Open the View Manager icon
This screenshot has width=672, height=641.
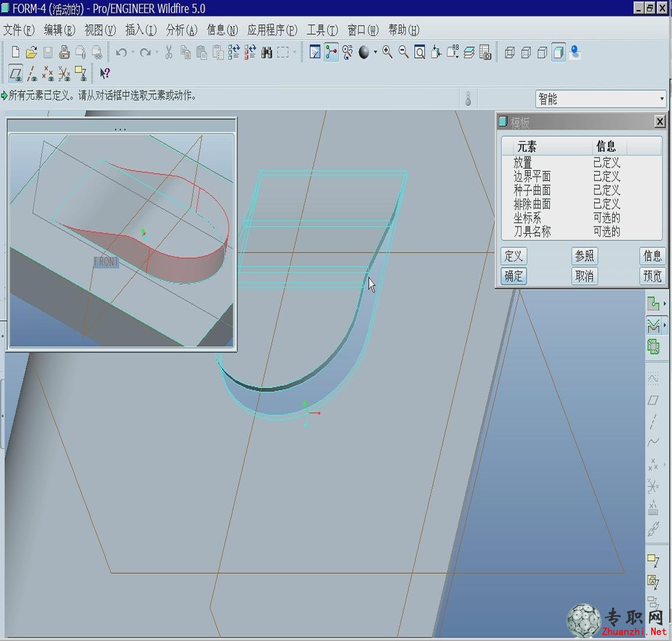[x=485, y=52]
